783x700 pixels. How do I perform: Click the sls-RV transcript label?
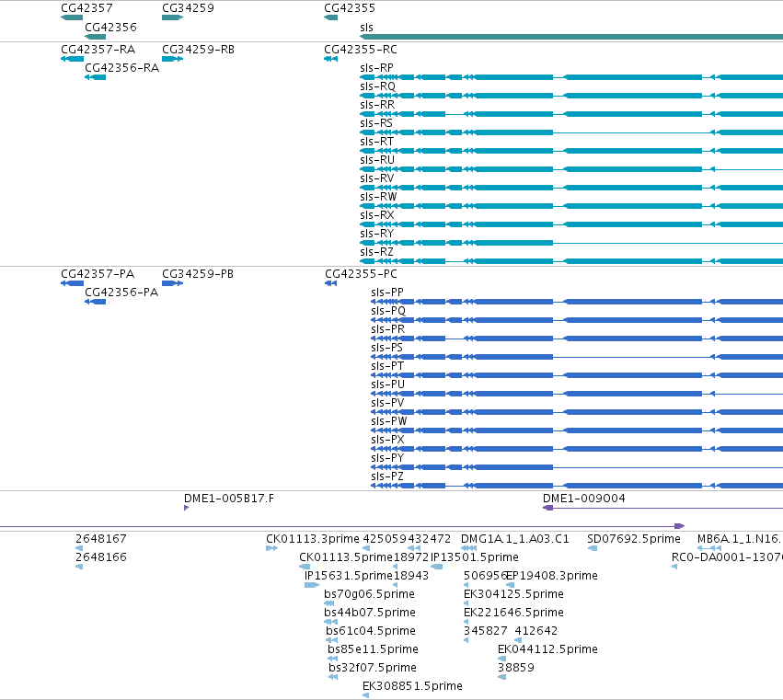377,178
